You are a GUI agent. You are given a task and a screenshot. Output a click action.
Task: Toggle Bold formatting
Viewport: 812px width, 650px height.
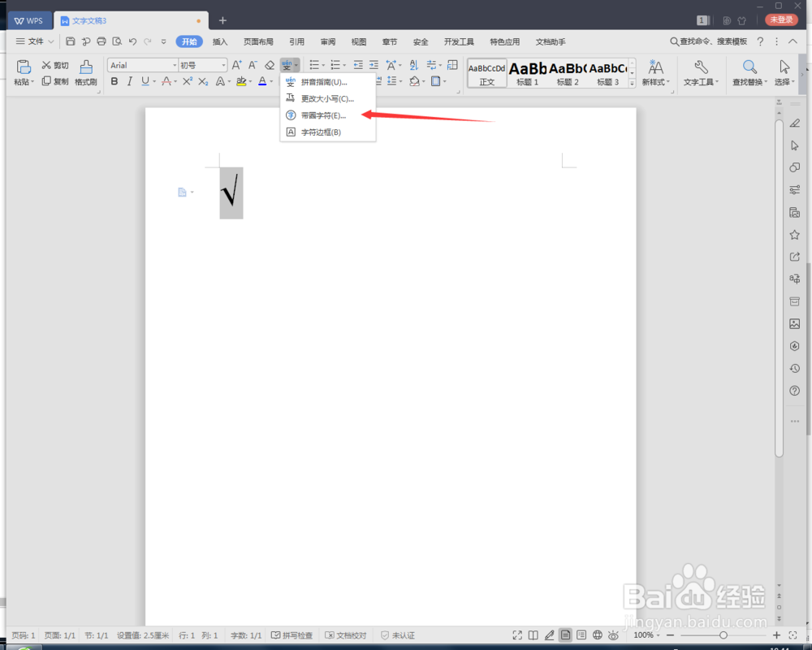[114, 81]
